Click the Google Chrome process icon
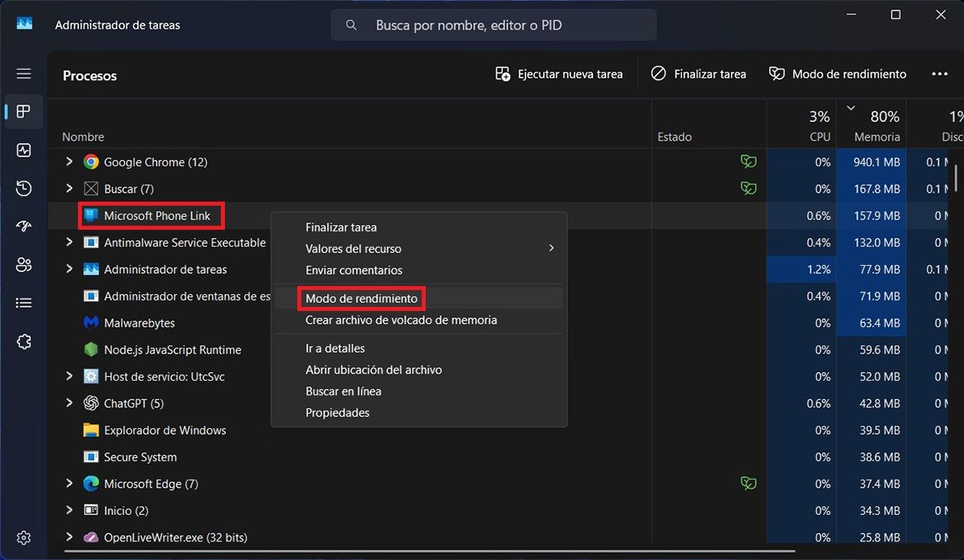964x560 pixels. click(91, 162)
